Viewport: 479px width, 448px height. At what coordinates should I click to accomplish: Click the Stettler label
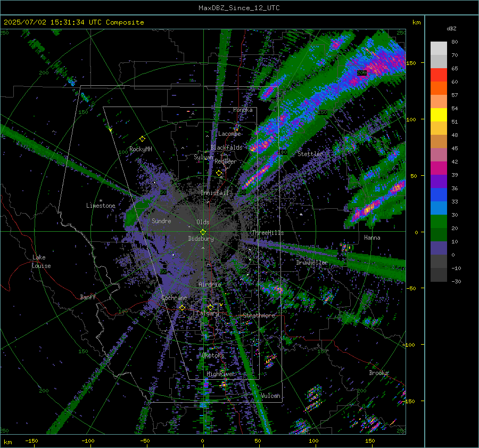pos(310,154)
